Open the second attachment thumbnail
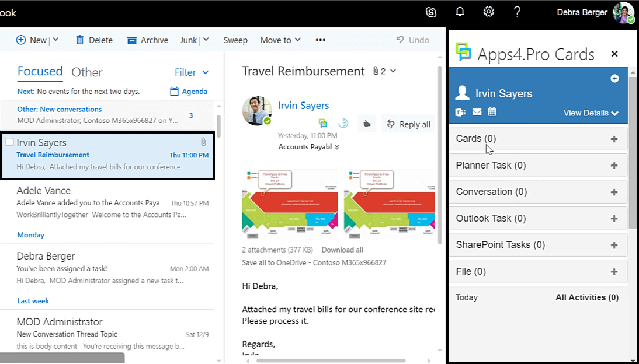639x364 pixels. click(x=389, y=204)
